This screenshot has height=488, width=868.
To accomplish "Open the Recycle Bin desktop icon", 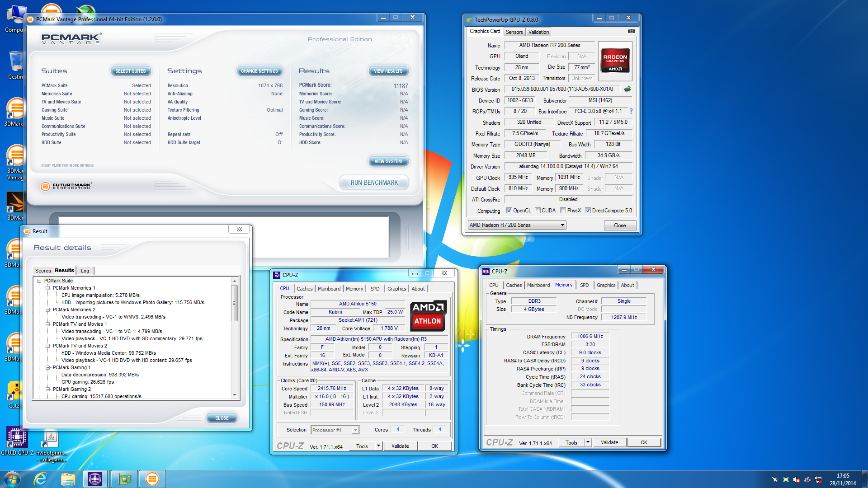I will click(x=15, y=65).
